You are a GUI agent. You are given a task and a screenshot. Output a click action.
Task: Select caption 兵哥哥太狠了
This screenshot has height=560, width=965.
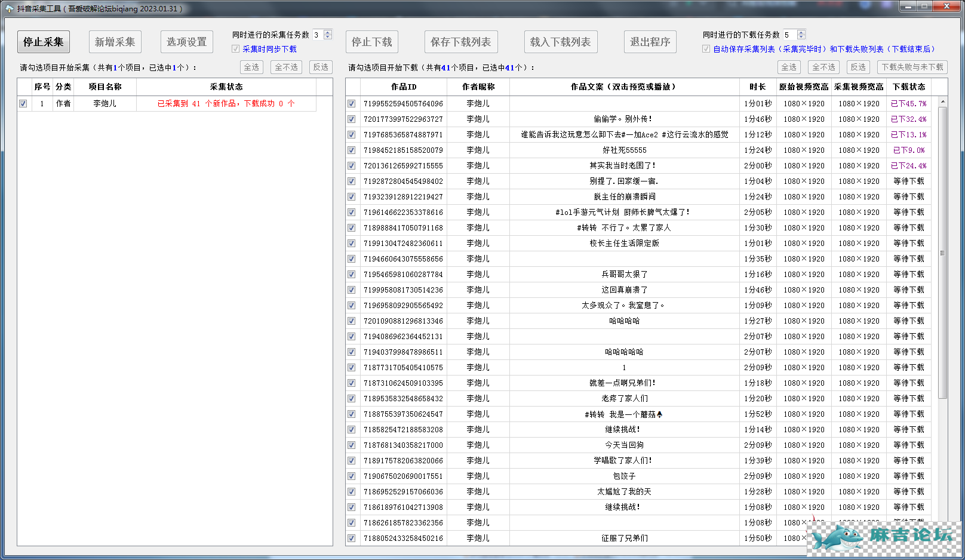(624, 274)
